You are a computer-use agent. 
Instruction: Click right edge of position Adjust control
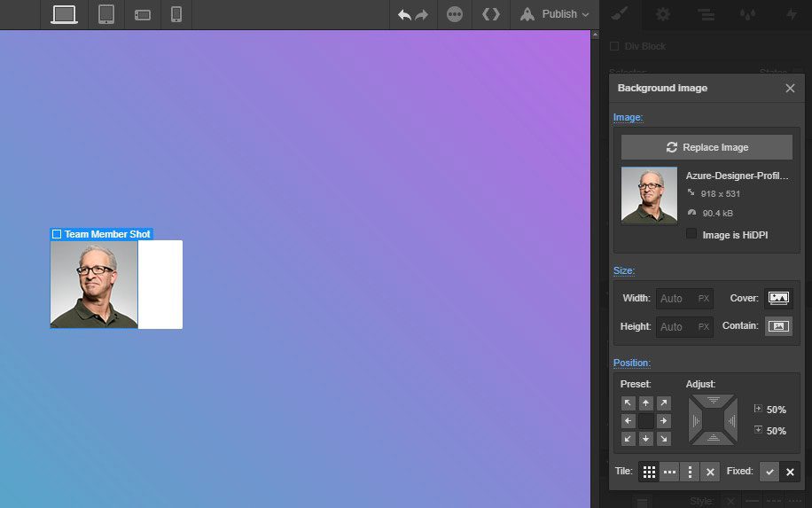(731, 420)
